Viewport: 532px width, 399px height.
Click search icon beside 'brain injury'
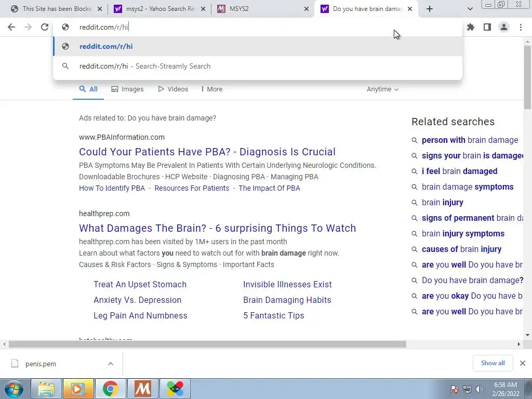click(x=414, y=203)
